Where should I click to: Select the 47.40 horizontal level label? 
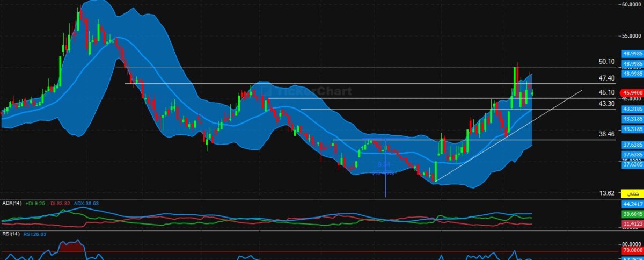606,78
